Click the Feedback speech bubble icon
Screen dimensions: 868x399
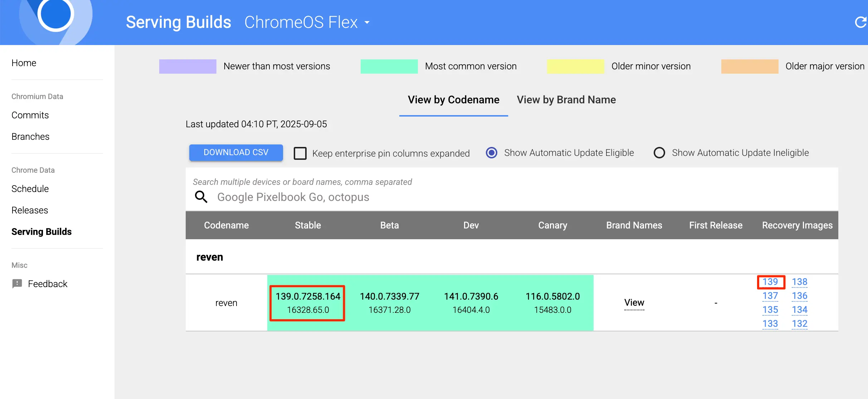(x=17, y=284)
